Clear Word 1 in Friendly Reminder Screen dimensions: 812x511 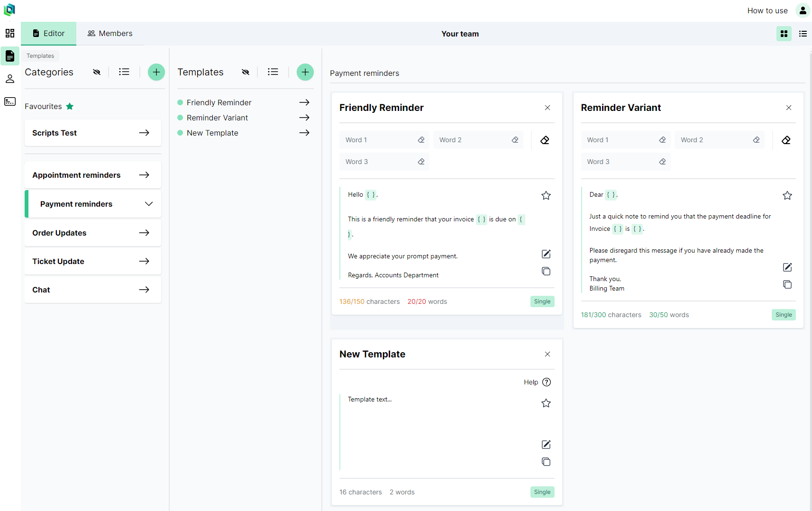pos(421,140)
